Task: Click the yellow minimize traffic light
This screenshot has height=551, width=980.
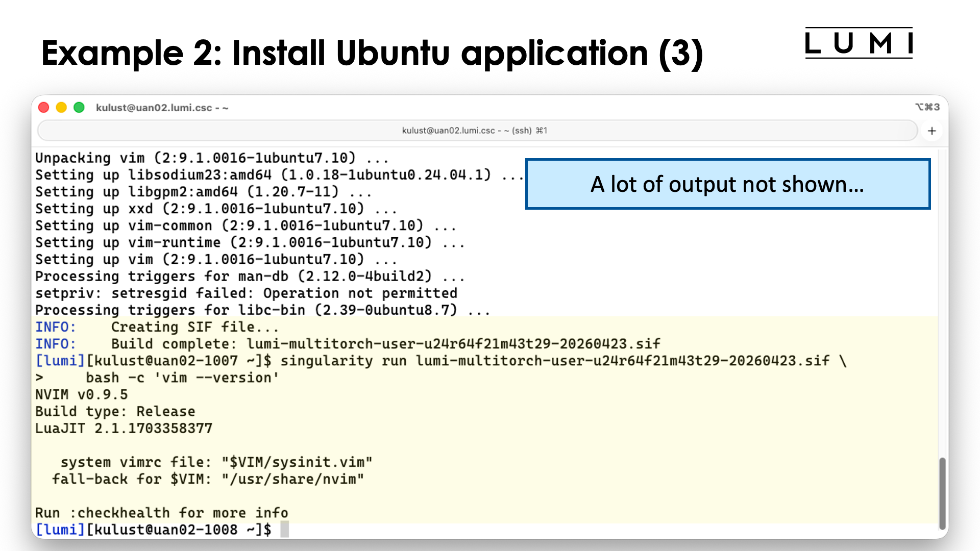Action: pos(61,108)
